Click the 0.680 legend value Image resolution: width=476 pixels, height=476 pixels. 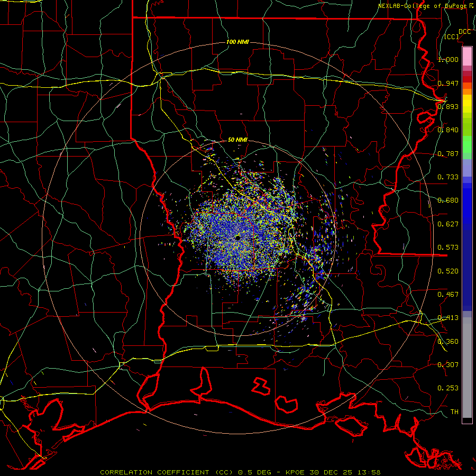tap(448, 200)
